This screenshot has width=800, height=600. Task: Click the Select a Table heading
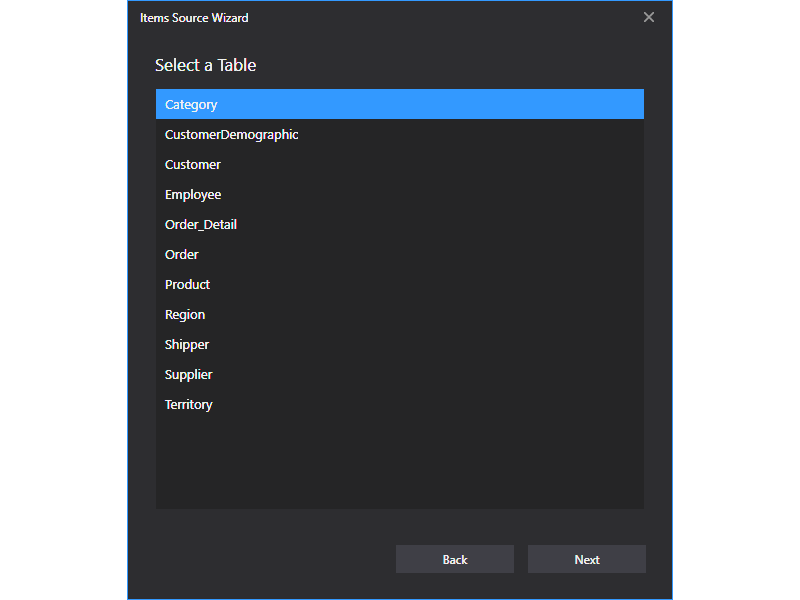click(x=205, y=65)
